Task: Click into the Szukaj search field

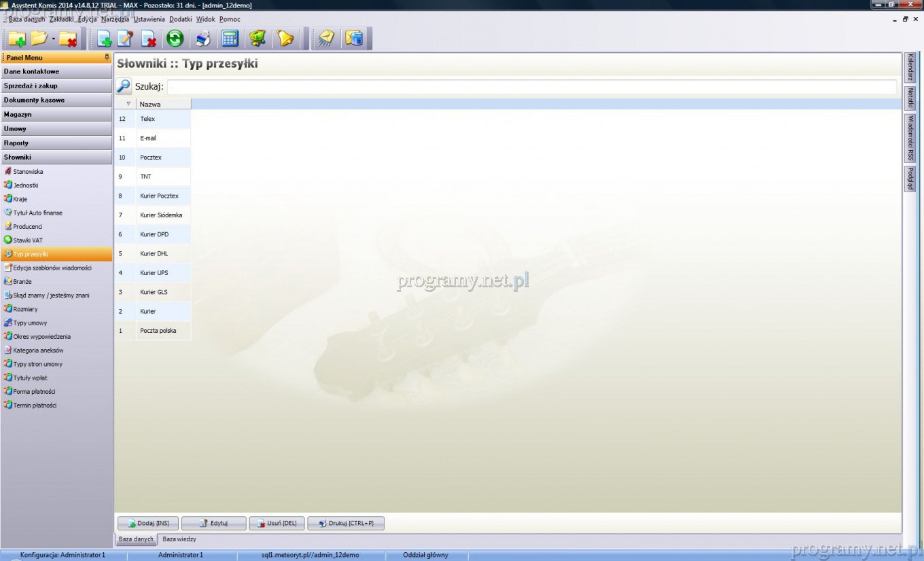Action: (531, 86)
